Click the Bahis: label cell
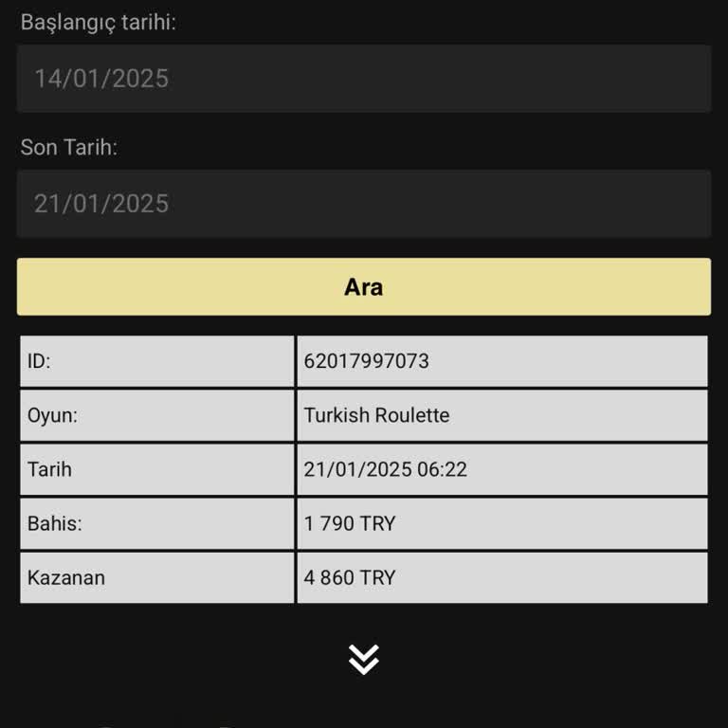 [x=157, y=523]
